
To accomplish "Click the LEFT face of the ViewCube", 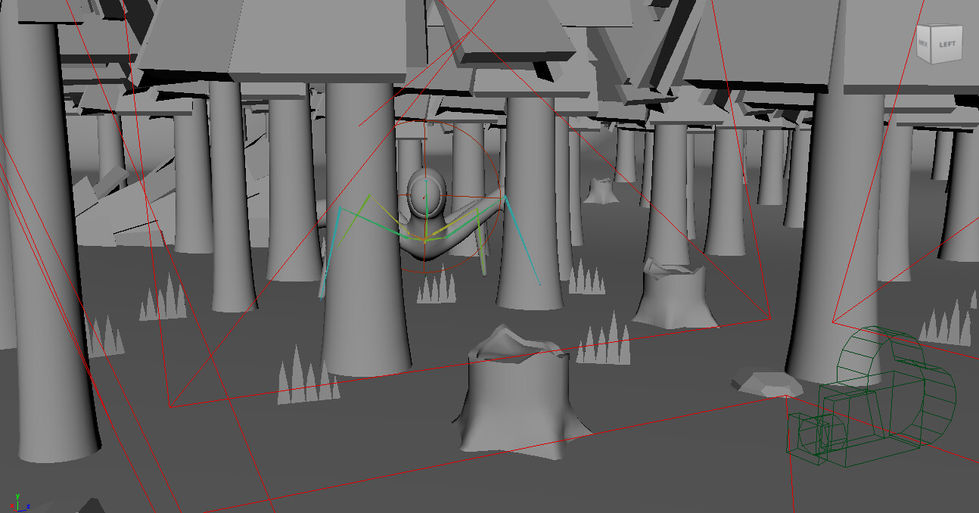I will 947,44.
